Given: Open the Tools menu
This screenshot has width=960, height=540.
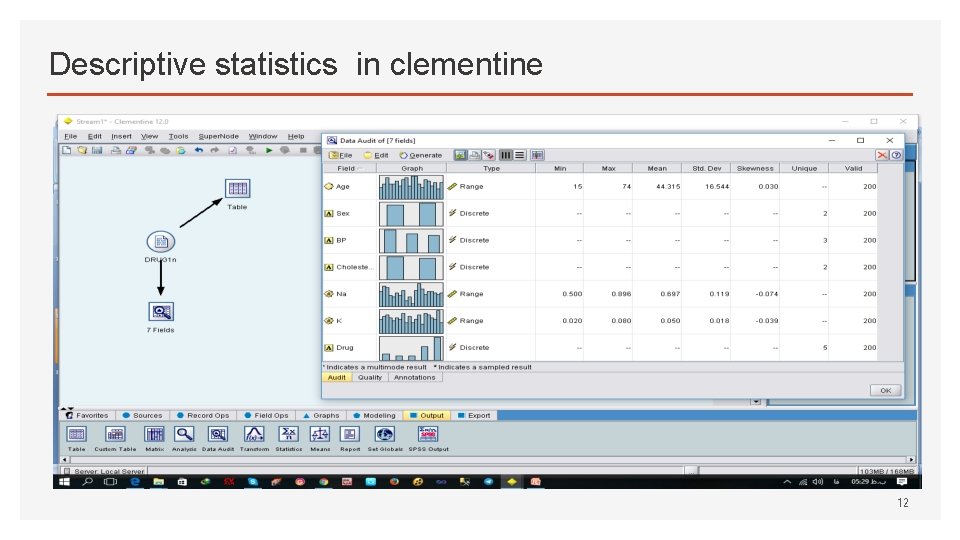Looking at the screenshot, I should coord(178,136).
